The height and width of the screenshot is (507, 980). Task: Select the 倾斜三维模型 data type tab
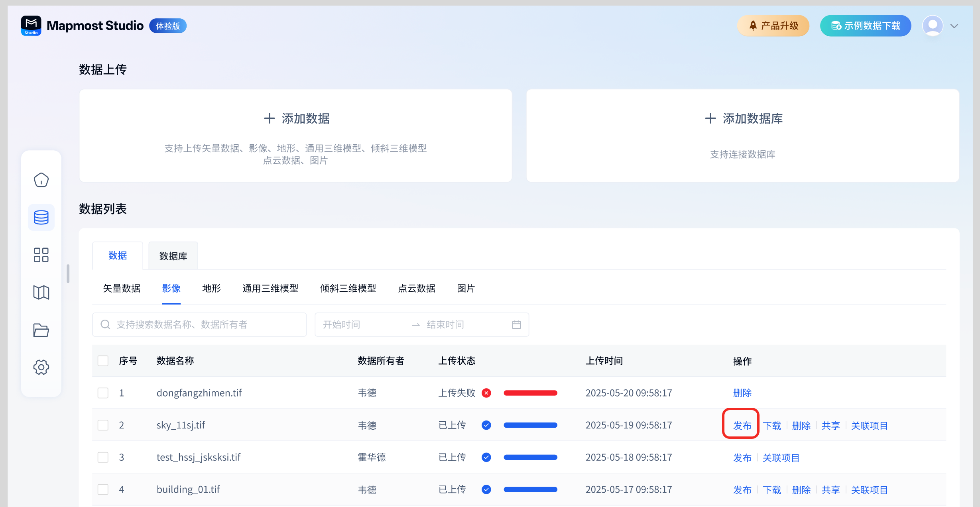(x=348, y=288)
